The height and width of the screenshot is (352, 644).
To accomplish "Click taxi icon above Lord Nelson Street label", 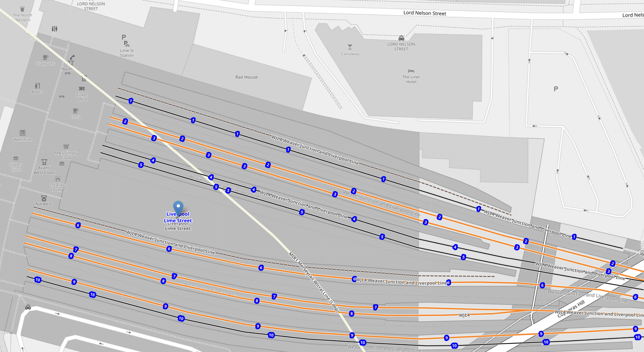I will (401, 38).
